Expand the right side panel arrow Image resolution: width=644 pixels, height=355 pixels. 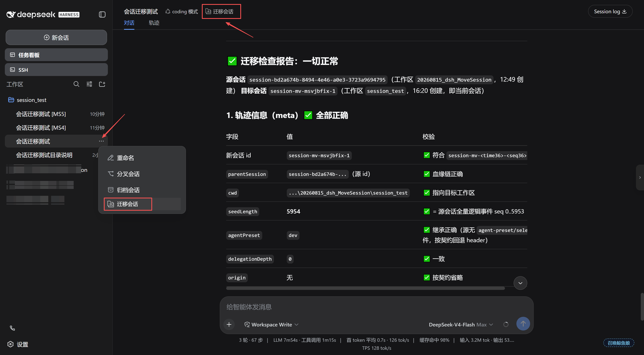point(640,177)
